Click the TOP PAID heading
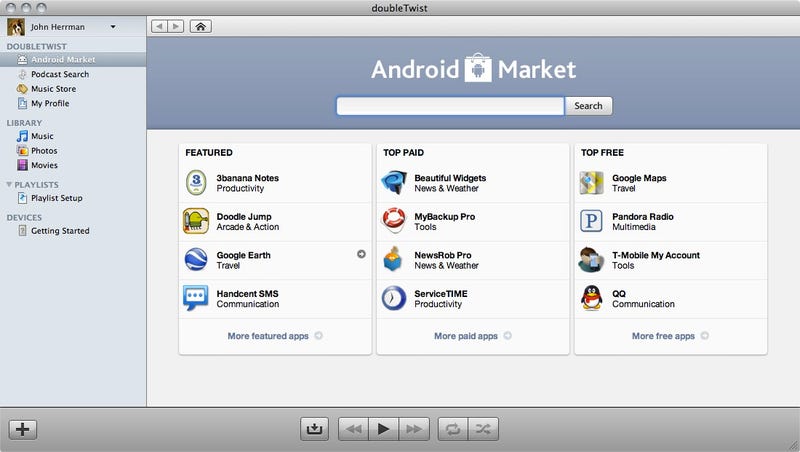Viewport: 800px width, 452px height. [x=403, y=153]
